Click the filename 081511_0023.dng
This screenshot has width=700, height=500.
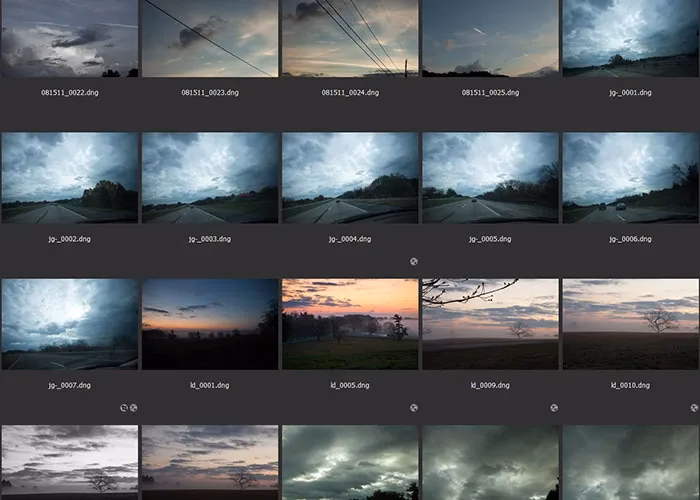tap(210, 93)
